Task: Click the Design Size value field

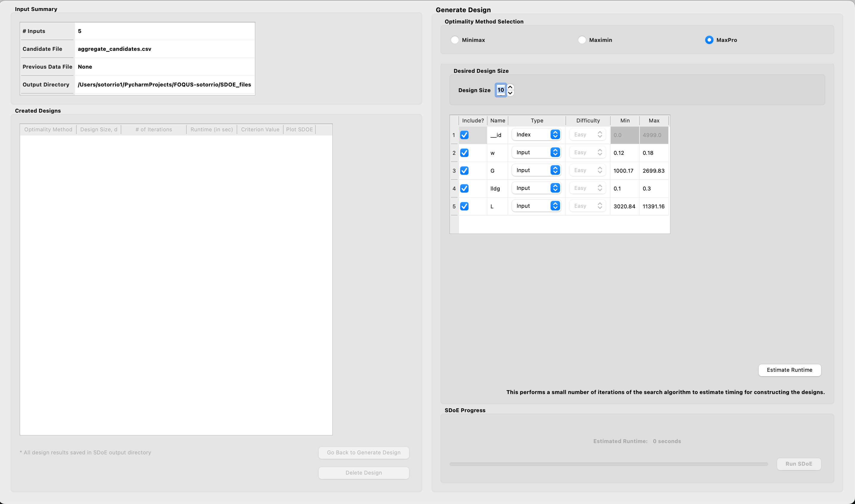Action: click(x=501, y=90)
